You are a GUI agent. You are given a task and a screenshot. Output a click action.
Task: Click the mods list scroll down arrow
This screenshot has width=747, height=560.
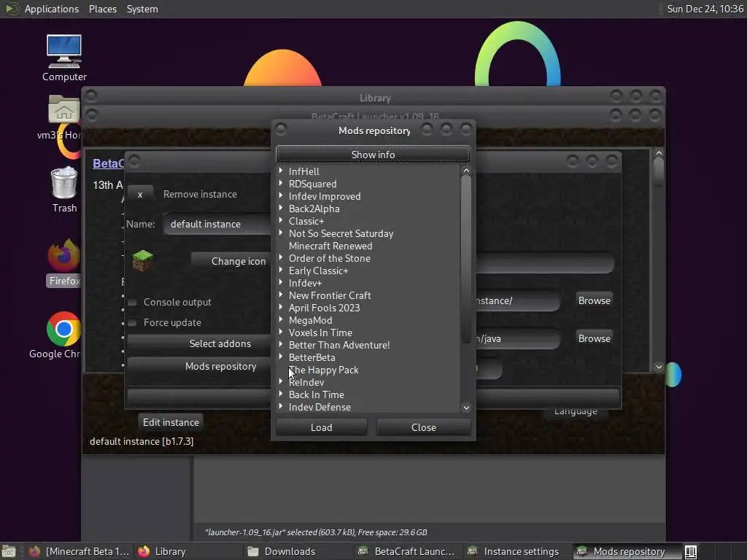click(466, 407)
